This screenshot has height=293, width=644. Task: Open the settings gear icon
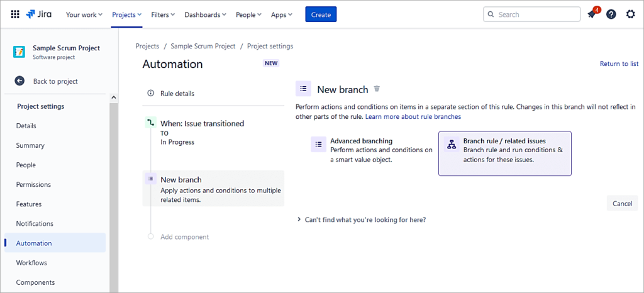pyautogui.click(x=630, y=14)
